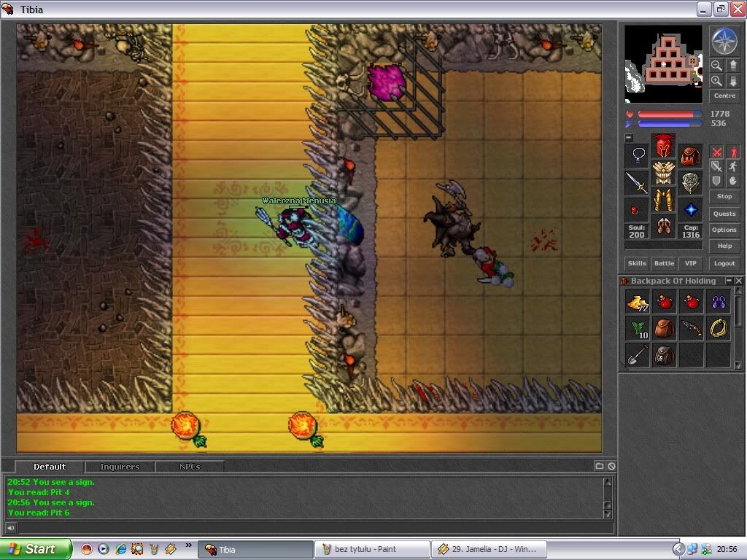
Task: Select the red ring slot
Action: 637,209
